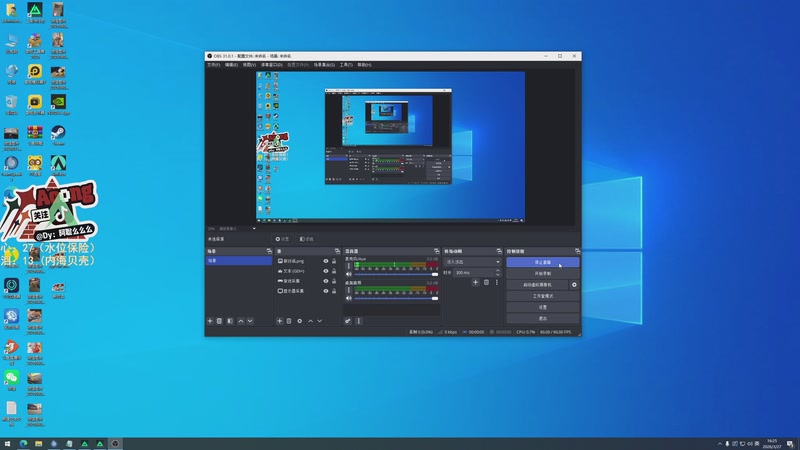Screen dimensions: 800x450
Task: Lock the 新对话.png source
Action: click(334, 261)
